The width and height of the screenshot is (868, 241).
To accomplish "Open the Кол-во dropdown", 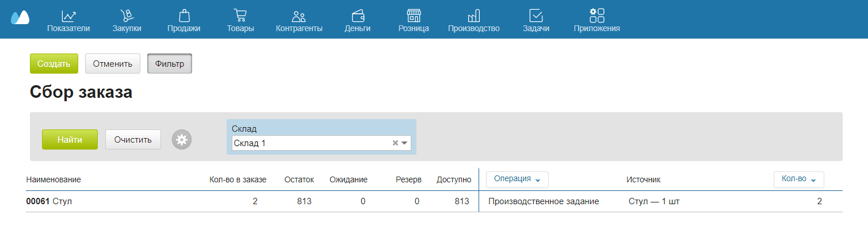I will tap(799, 179).
